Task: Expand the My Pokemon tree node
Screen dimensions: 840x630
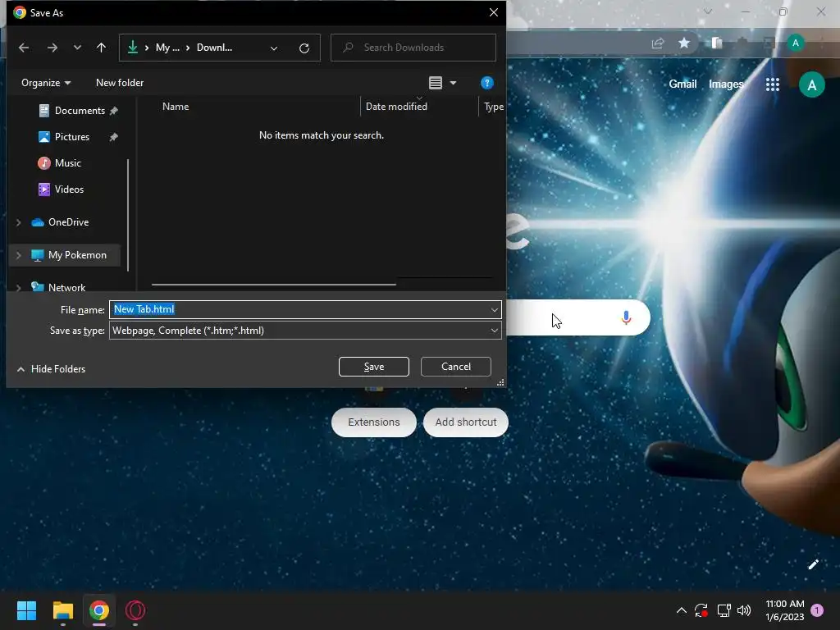Action: [x=19, y=255]
